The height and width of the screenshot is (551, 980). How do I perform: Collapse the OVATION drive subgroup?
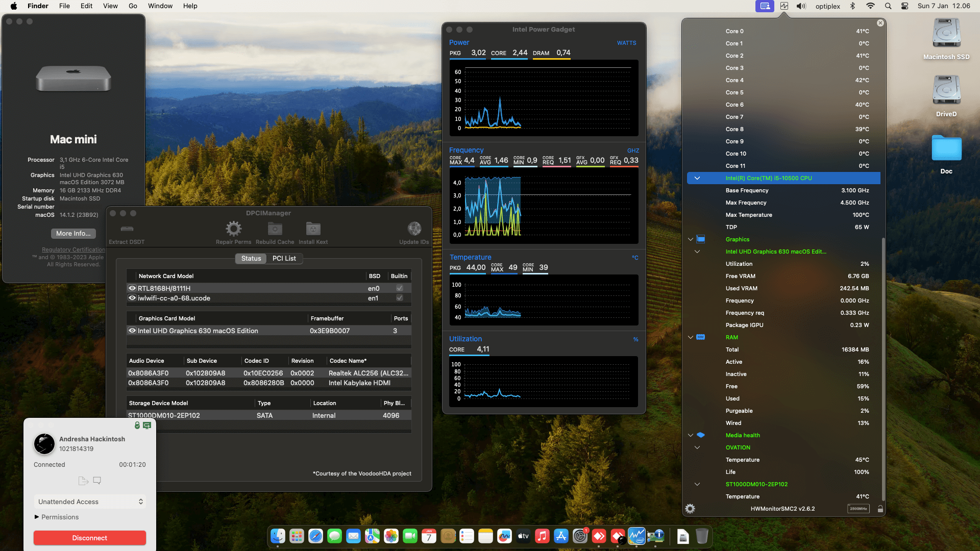point(697,447)
